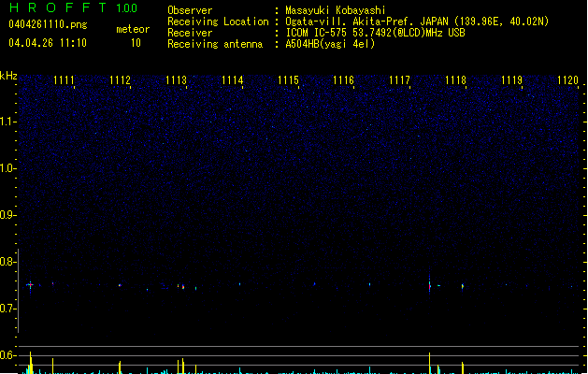Click the 1118 time axis marker
The image size is (588, 374).
click(455, 80)
